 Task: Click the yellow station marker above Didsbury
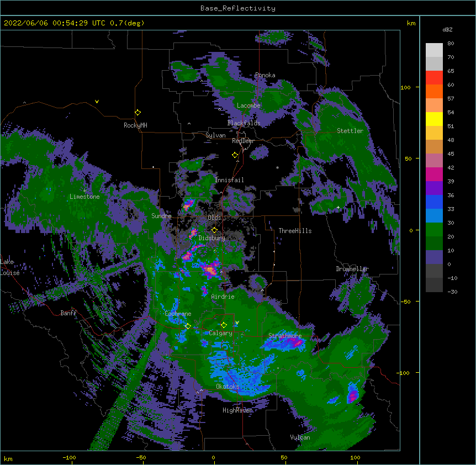pos(214,230)
